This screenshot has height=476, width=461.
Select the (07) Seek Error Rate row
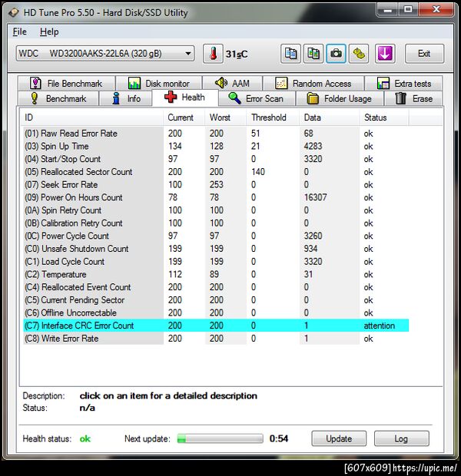pyautogui.click(x=216, y=184)
